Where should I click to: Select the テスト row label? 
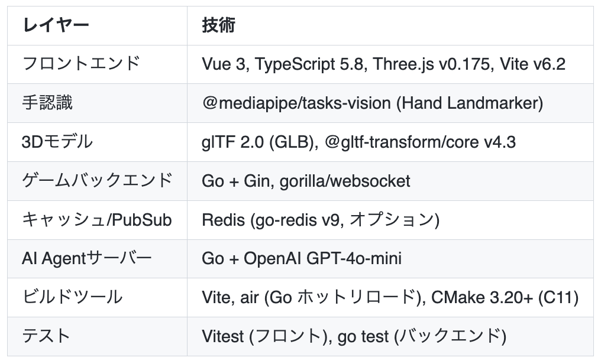[x=46, y=336]
